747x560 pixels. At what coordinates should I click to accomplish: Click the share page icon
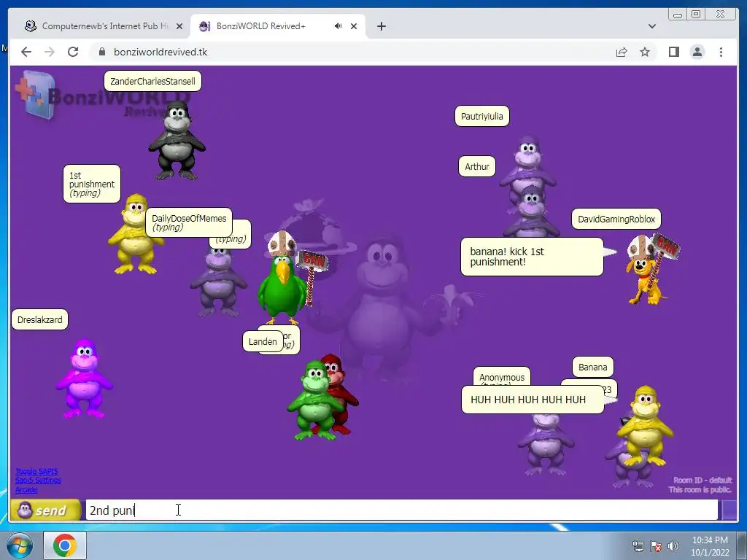point(622,52)
